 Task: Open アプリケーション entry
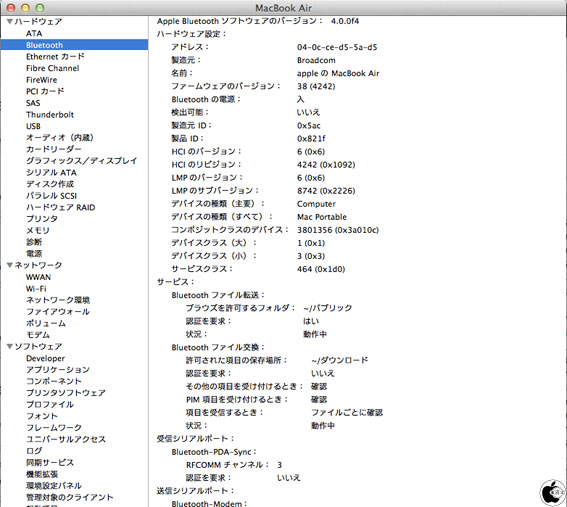point(57,370)
